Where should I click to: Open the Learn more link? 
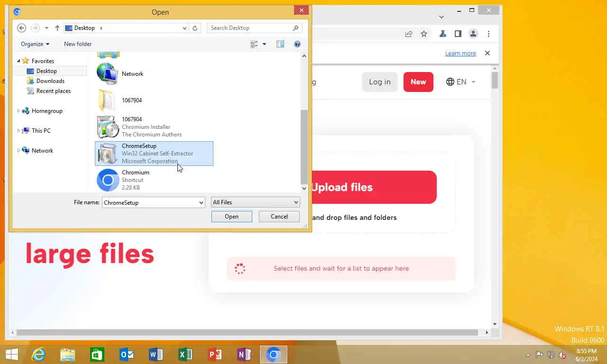tap(460, 54)
